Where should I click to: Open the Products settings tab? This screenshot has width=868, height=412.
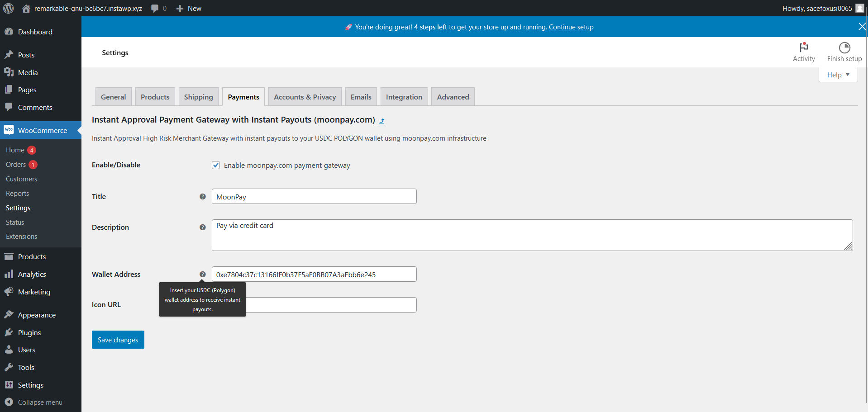tap(155, 97)
